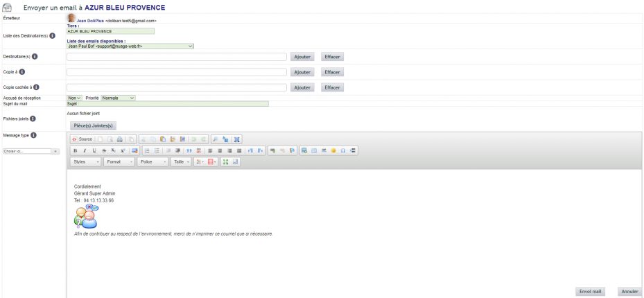
Task: Justify the text
Action: [x=239, y=150]
